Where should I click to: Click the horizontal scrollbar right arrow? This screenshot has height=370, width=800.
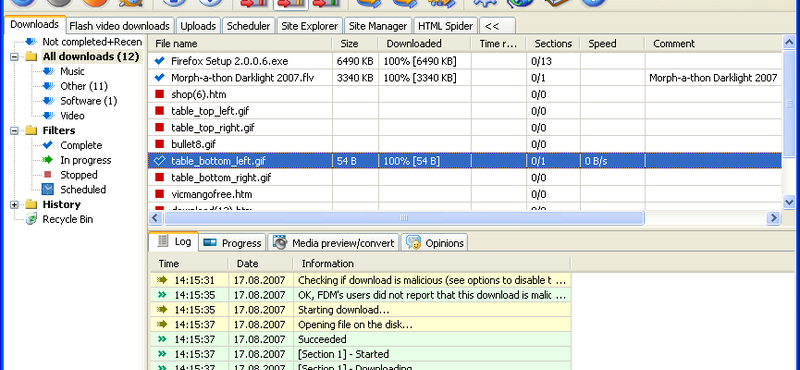774,218
